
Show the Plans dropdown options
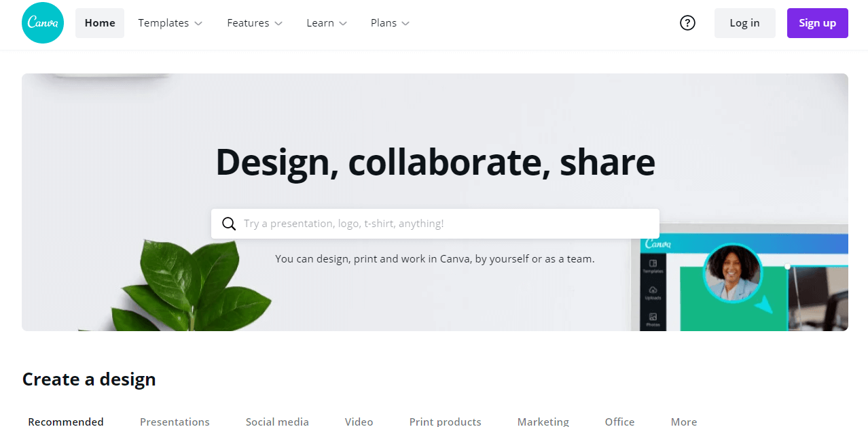390,23
